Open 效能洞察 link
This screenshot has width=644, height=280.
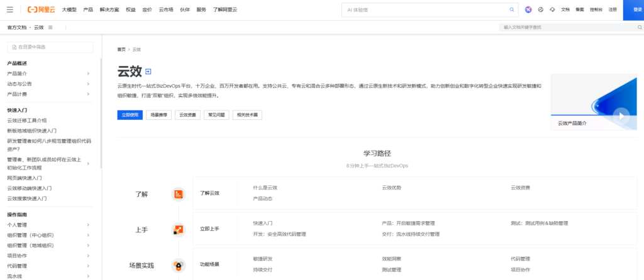(391, 259)
